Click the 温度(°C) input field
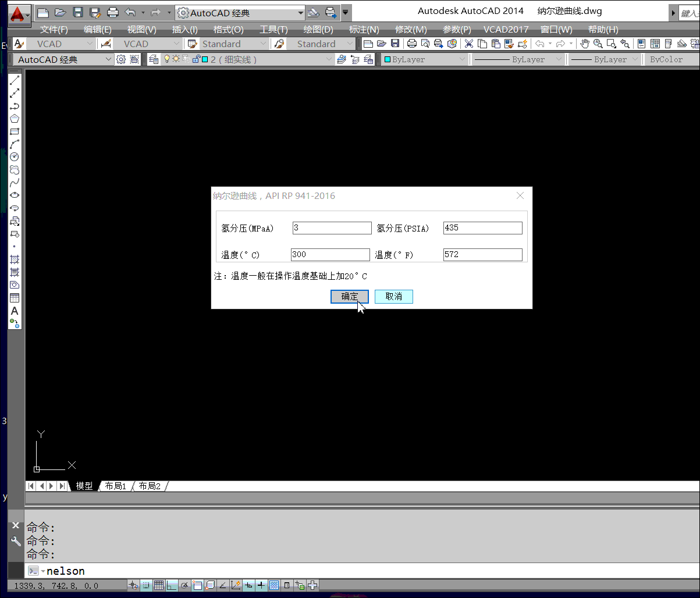700x598 pixels. (331, 255)
